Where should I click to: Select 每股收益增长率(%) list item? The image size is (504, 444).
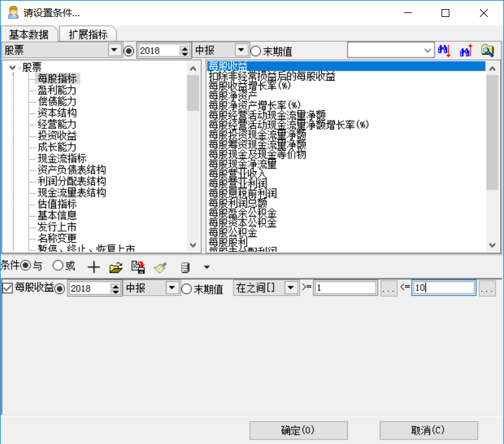pos(250,86)
